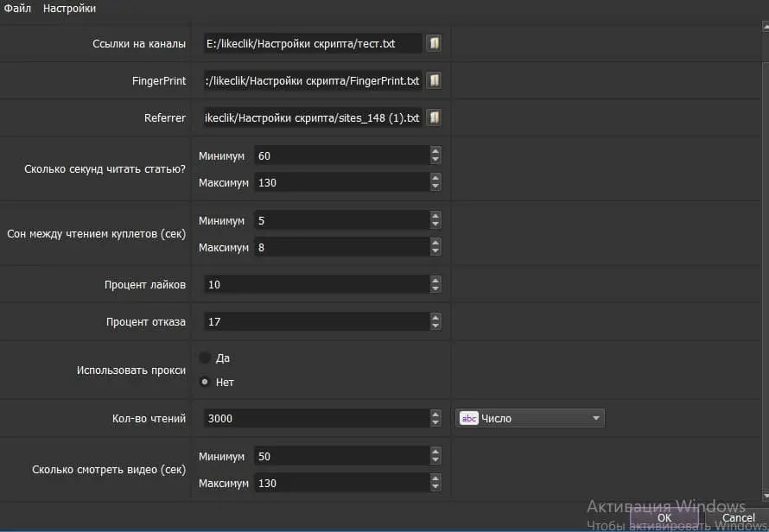Expand the Число type dropdown
The width and height of the screenshot is (769, 532).
596,418
